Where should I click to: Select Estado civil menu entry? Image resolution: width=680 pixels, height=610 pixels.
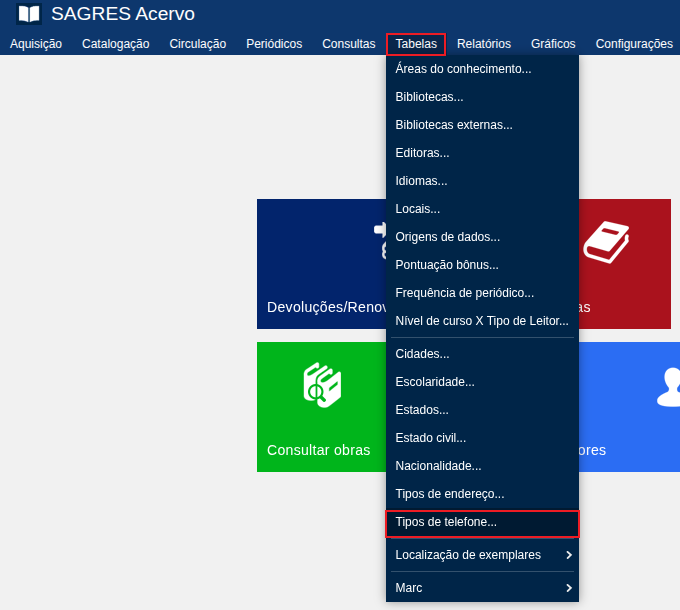(431, 438)
